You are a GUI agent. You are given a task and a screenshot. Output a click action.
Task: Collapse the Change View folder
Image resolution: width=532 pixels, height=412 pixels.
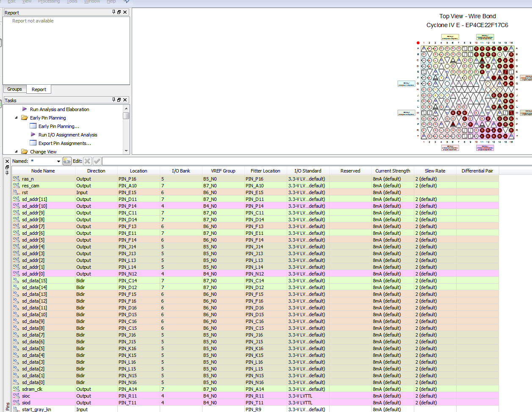click(x=17, y=151)
